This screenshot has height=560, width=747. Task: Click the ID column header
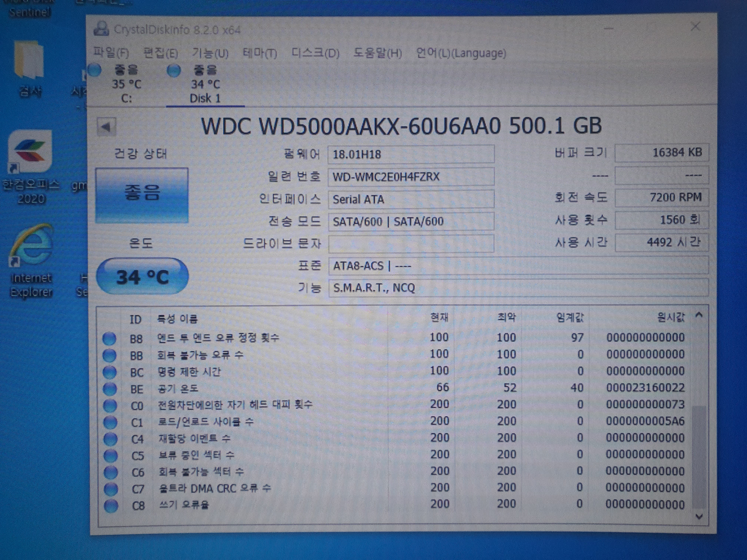click(135, 319)
